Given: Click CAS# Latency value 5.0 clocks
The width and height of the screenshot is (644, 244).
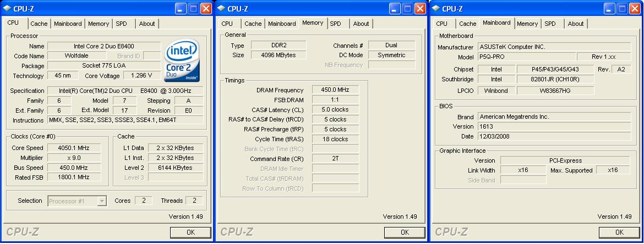Looking at the screenshot, I should (x=336, y=109).
